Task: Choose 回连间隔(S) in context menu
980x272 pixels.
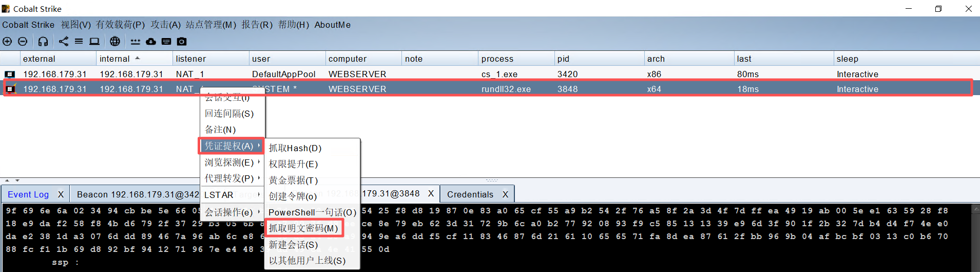Action: (232, 114)
